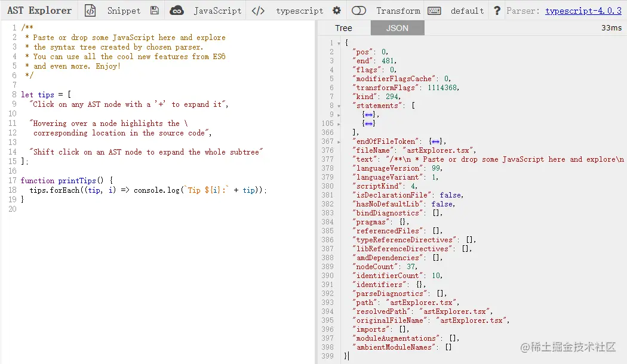Open help question mark icon
The width and height of the screenshot is (627, 364).
click(497, 10)
